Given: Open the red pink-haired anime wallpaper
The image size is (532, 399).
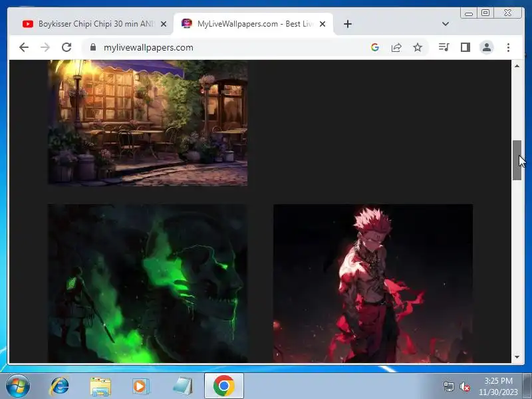Looking at the screenshot, I should click(373, 283).
